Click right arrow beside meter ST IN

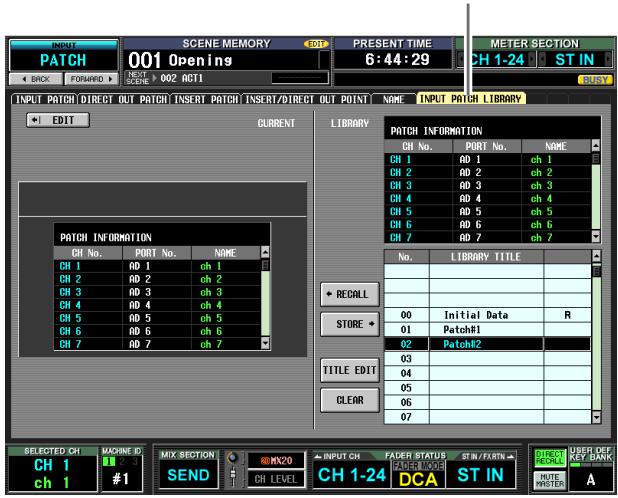tap(608, 60)
